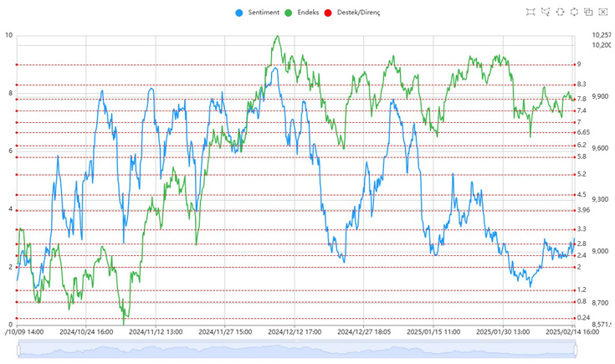
Task: Hide the Endeks series via legend text
Action: tap(308, 13)
